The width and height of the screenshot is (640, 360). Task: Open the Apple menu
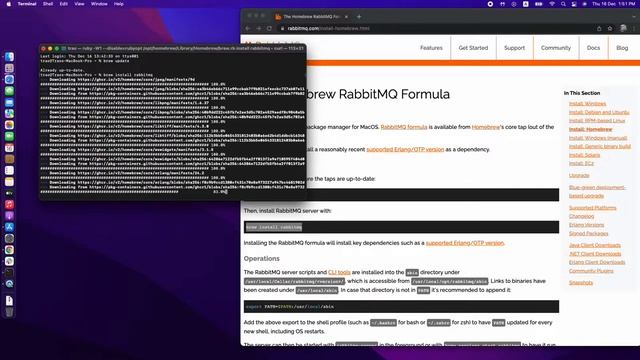(x=9, y=4)
